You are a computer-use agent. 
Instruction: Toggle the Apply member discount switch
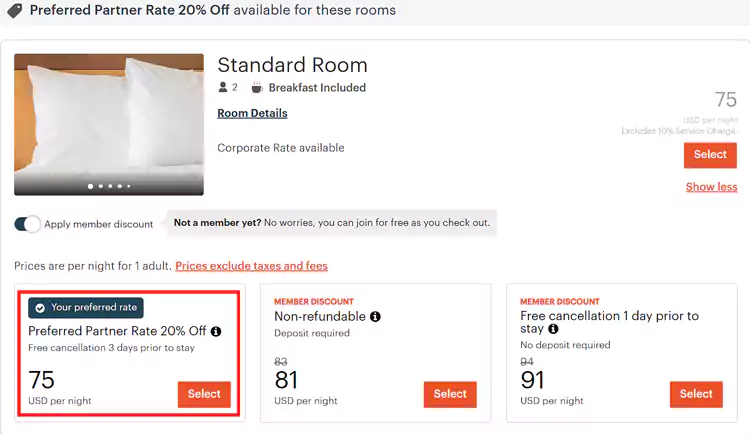point(27,224)
